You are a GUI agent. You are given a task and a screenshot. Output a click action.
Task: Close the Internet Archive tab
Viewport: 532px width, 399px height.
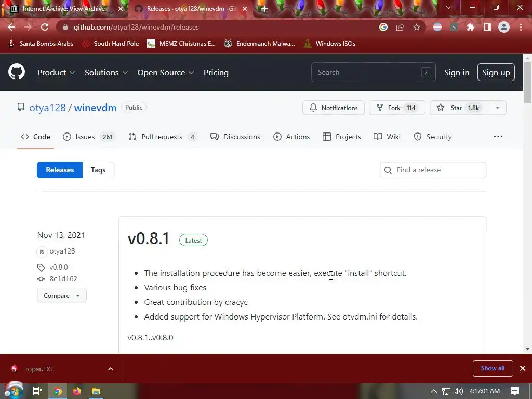[121, 9]
